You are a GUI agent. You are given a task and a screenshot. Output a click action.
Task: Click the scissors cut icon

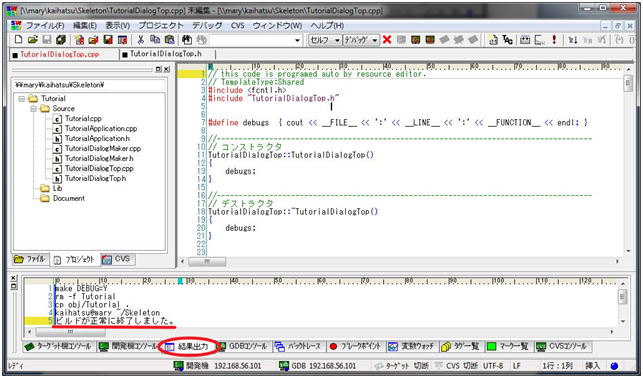click(x=141, y=40)
